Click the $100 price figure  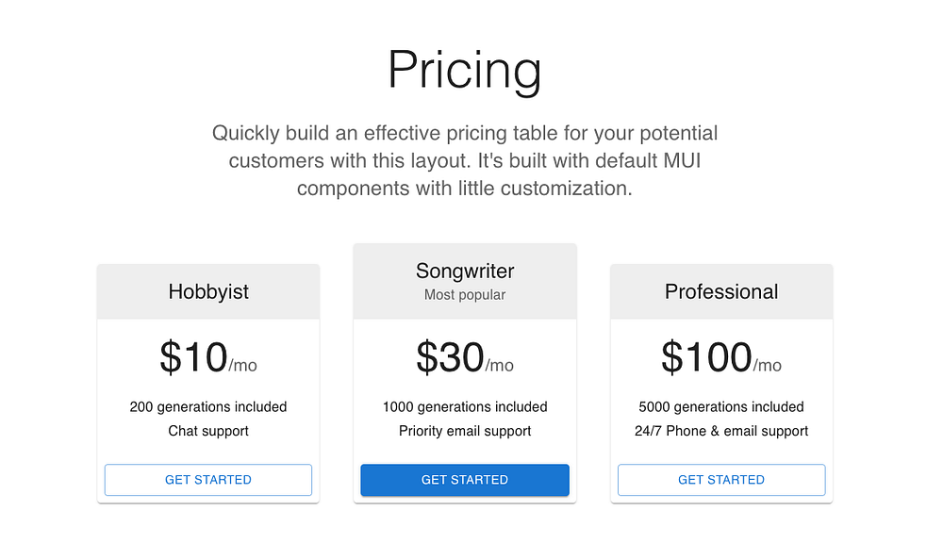coord(705,357)
